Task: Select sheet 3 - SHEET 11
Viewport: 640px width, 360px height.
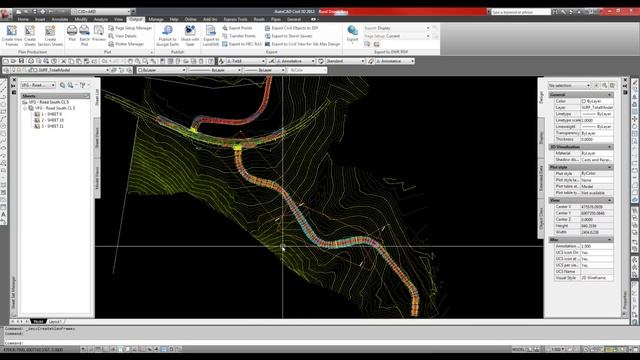Action: coord(49,127)
